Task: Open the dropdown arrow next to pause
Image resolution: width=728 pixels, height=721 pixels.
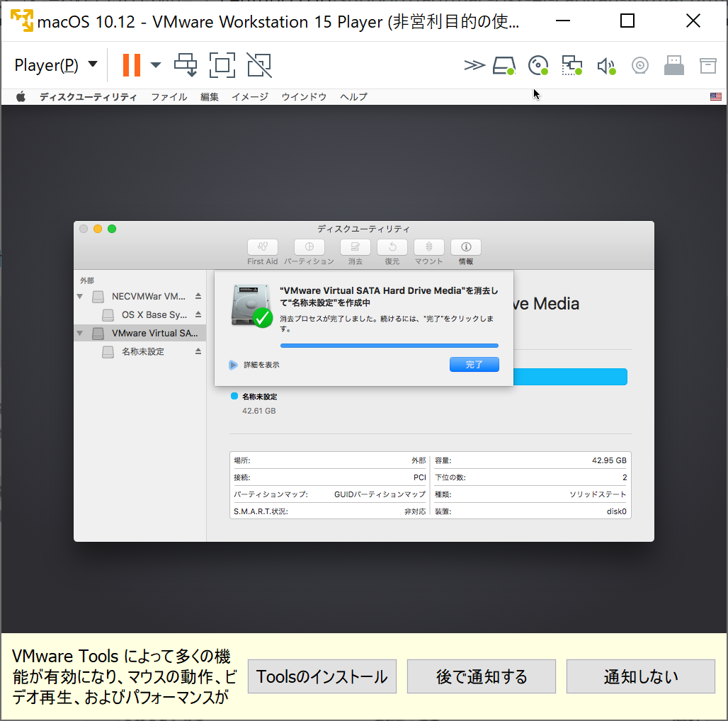Action: tap(156, 65)
